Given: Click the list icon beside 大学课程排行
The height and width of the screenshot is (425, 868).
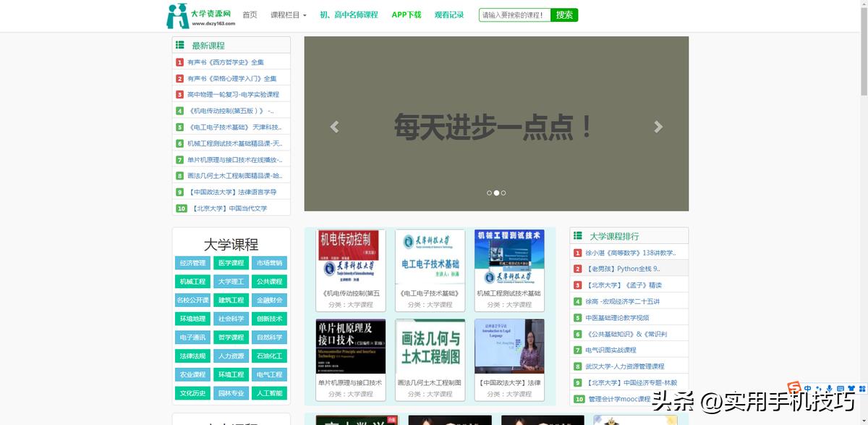Looking at the screenshot, I should [576, 235].
